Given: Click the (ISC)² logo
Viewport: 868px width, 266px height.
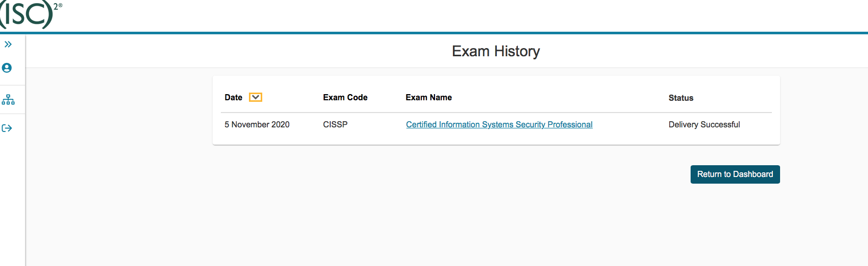Looking at the screenshot, I should (x=27, y=14).
